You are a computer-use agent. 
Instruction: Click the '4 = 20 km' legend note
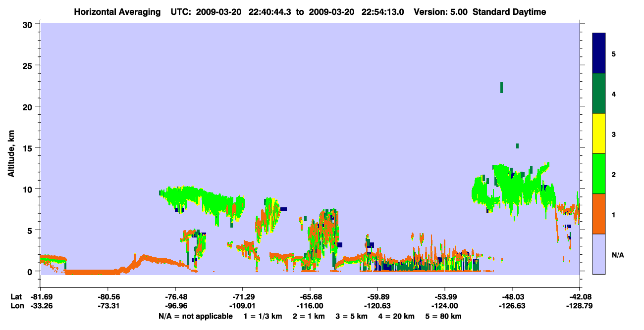pos(396,316)
